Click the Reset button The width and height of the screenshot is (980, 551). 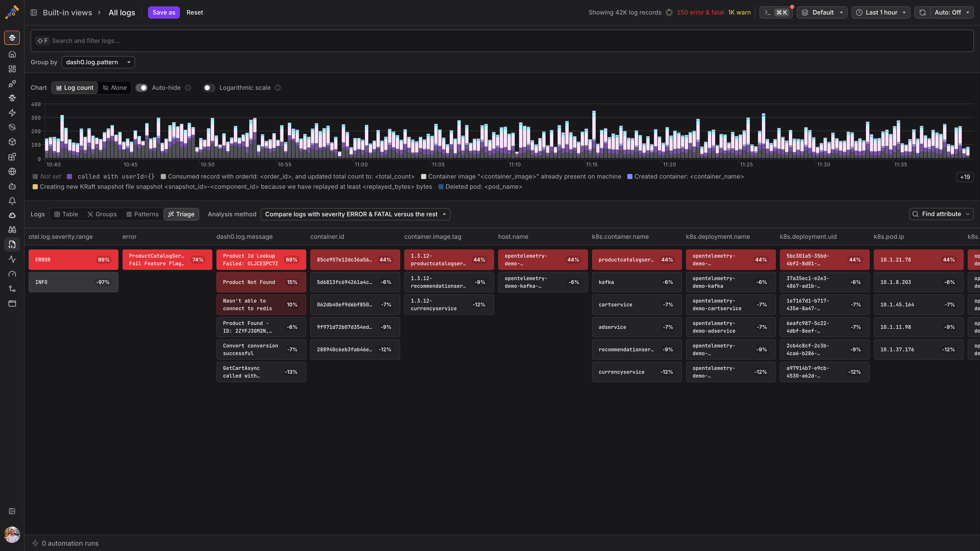click(195, 12)
